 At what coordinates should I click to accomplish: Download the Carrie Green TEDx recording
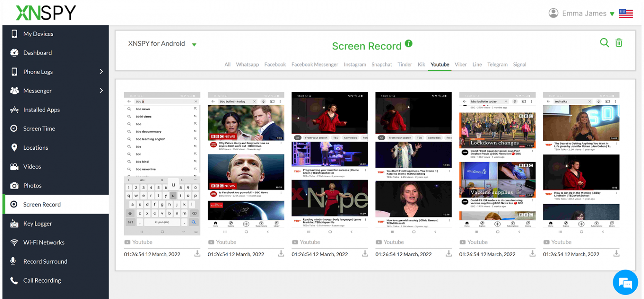tap(365, 254)
